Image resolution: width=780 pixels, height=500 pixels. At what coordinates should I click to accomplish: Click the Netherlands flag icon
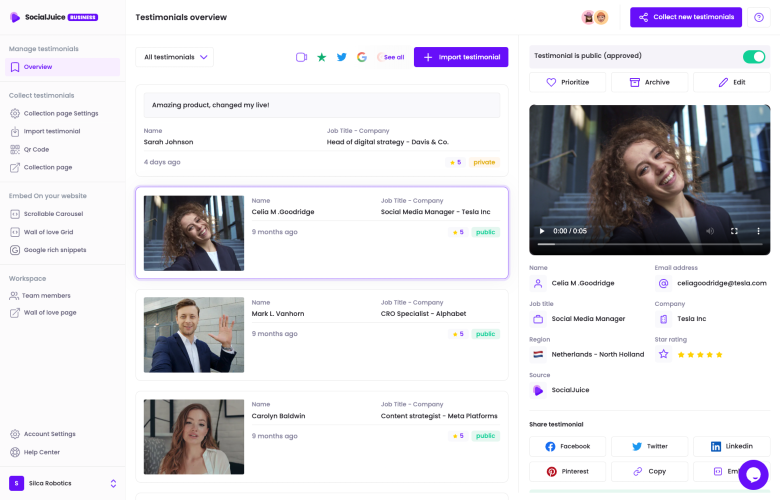(538, 355)
